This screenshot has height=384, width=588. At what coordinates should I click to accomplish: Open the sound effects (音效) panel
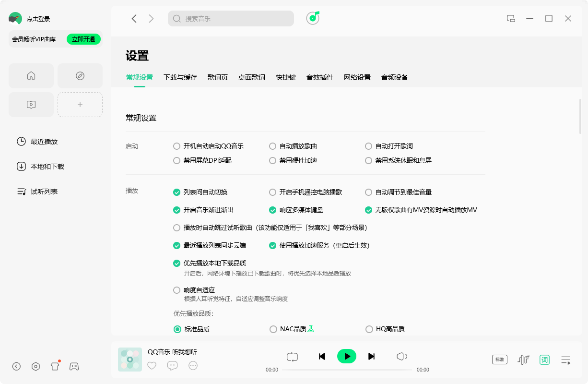click(x=523, y=360)
